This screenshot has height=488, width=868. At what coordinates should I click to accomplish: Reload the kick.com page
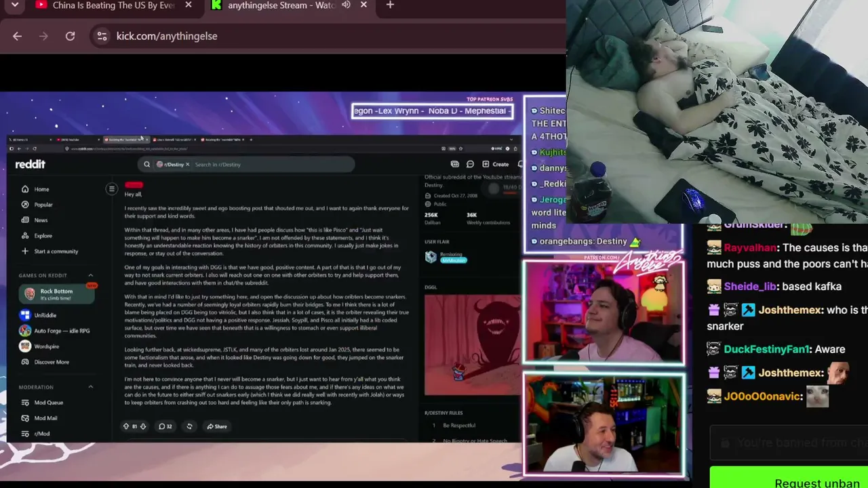click(x=70, y=36)
